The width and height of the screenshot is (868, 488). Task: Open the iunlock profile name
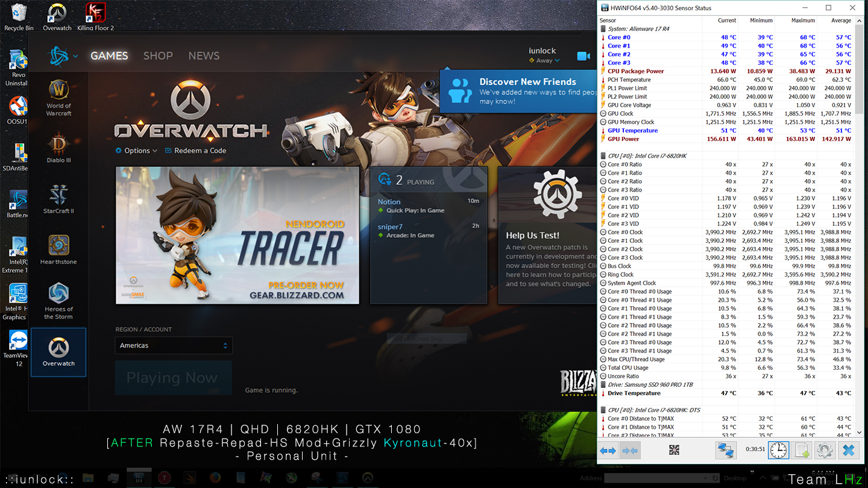pos(542,51)
